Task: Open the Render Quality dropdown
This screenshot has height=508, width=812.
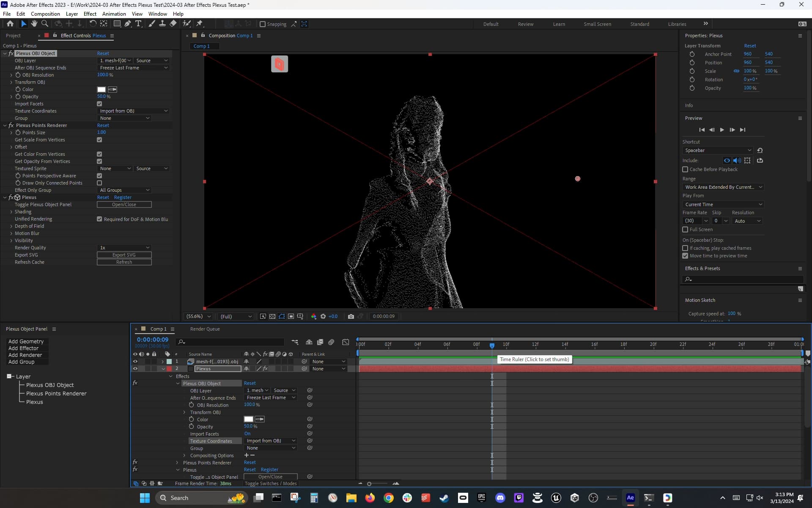Action: (x=124, y=248)
